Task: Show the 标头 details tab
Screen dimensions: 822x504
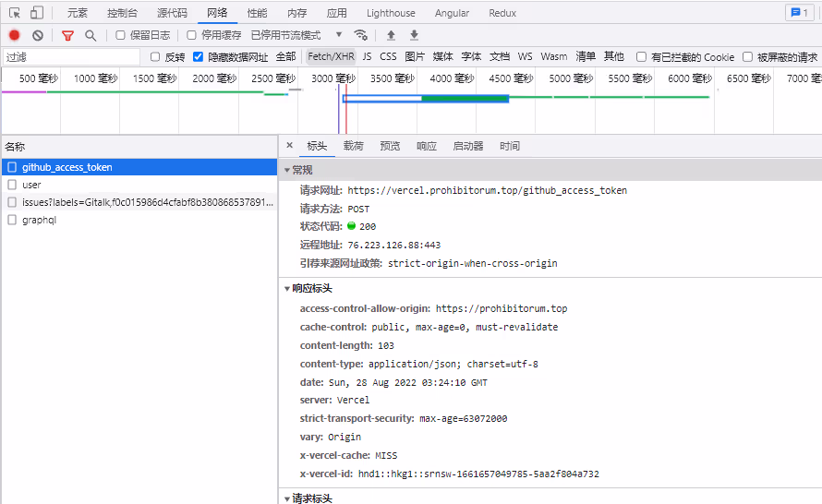Action: 317,146
